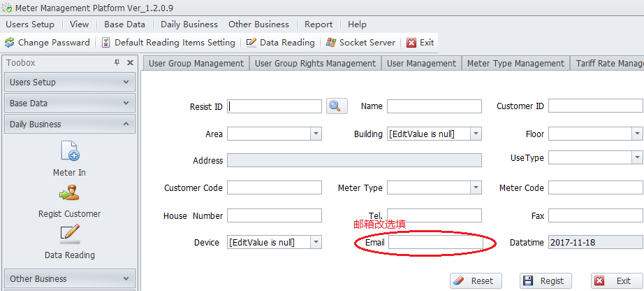Open the Area dropdown
Image resolution: width=644 pixels, height=291 pixels.
click(315, 134)
